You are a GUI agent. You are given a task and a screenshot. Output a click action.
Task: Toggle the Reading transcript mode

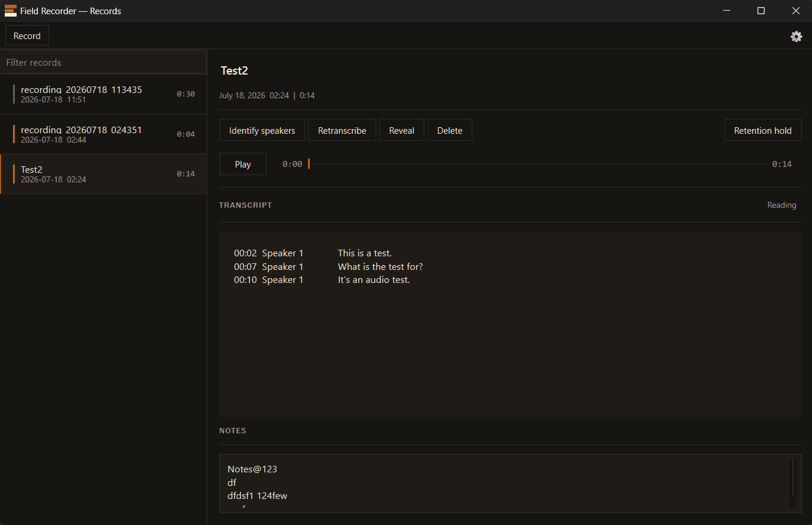(x=782, y=205)
